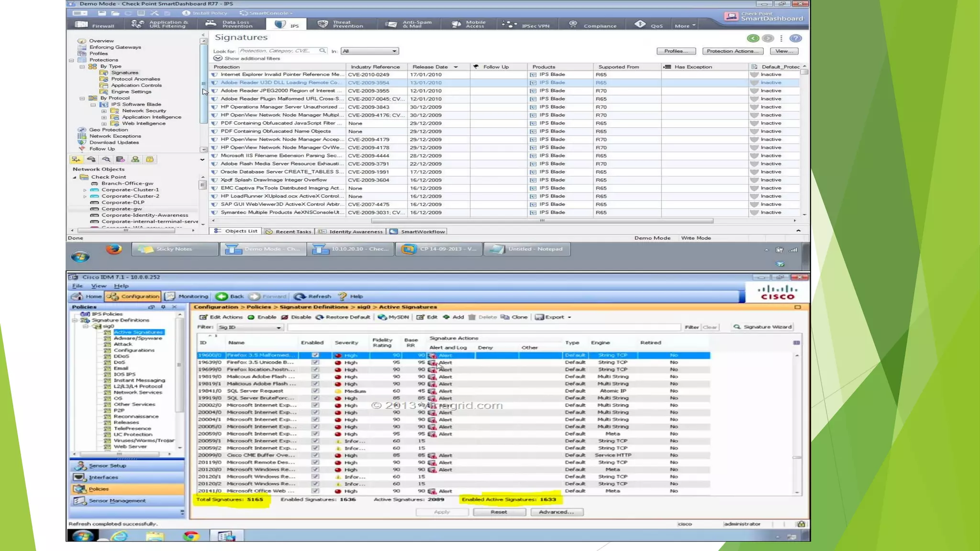Open Signature Wizard
The height and width of the screenshot is (551, 980).
pos(763,327)
